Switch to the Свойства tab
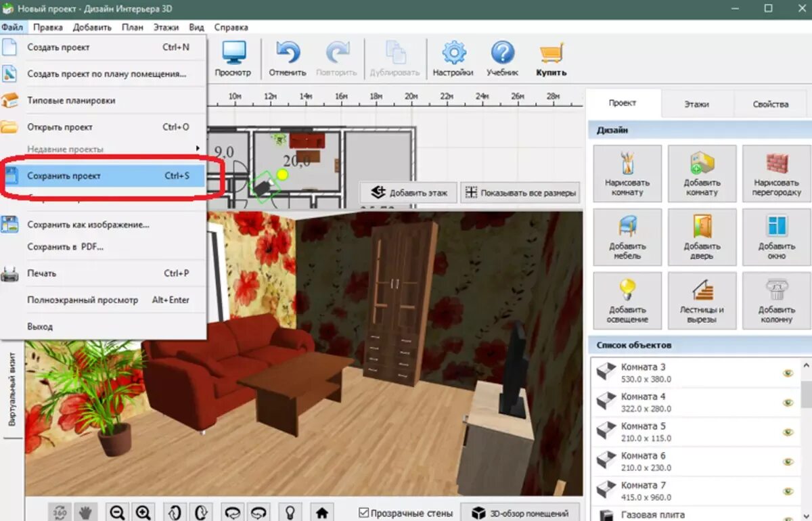This screenshot has height=521, width=812. click(771, 104)
